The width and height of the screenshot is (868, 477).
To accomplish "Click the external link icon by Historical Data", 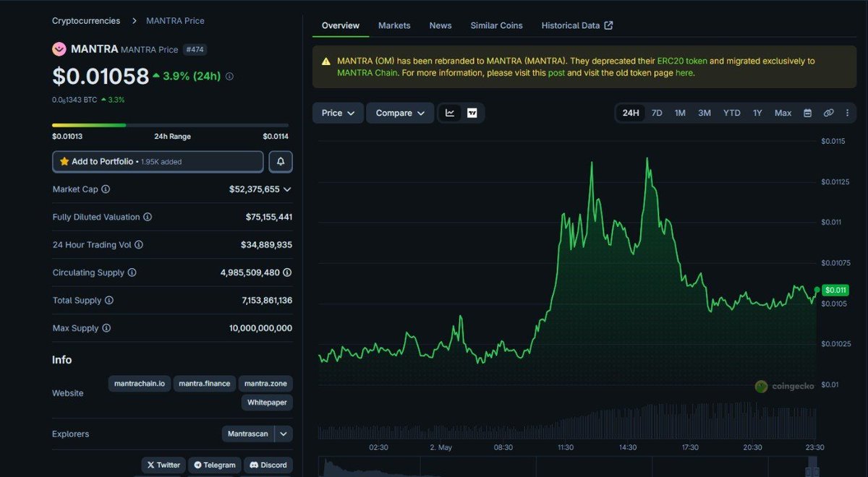I will point(608,25).
